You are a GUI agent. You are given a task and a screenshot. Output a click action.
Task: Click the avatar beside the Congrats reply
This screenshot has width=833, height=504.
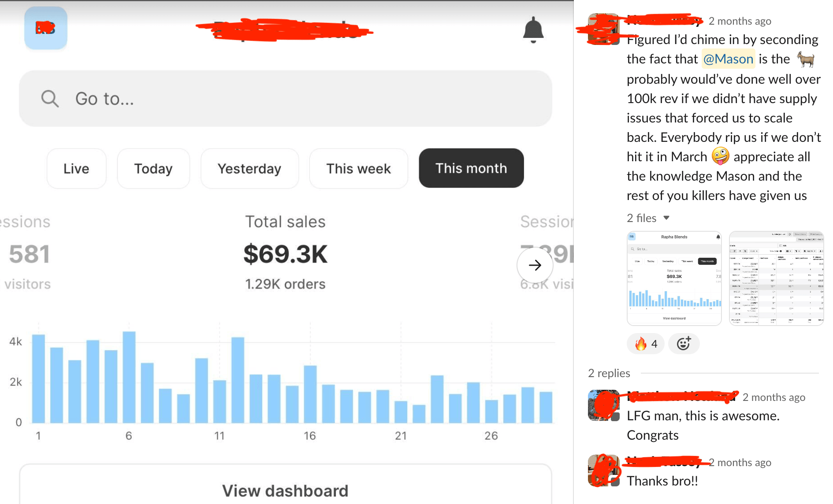click(603, 405)
